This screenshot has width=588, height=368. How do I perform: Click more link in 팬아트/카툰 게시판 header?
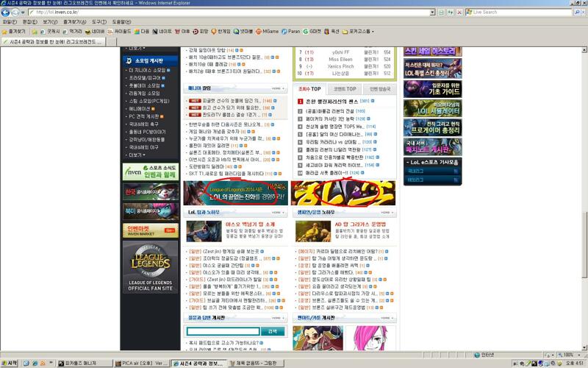coord(387,318)
